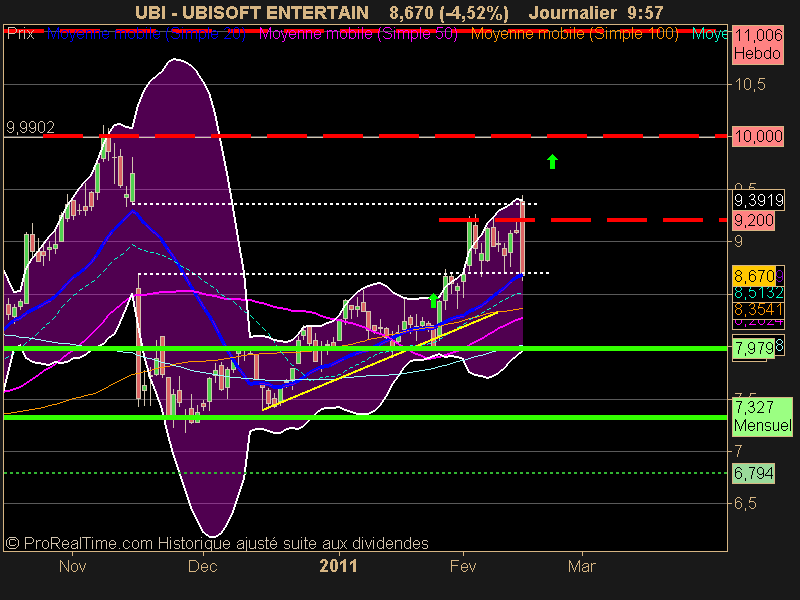
Task: Select the Moyenne mobile (Simple 50) legend entry
Action: (358, 34)
